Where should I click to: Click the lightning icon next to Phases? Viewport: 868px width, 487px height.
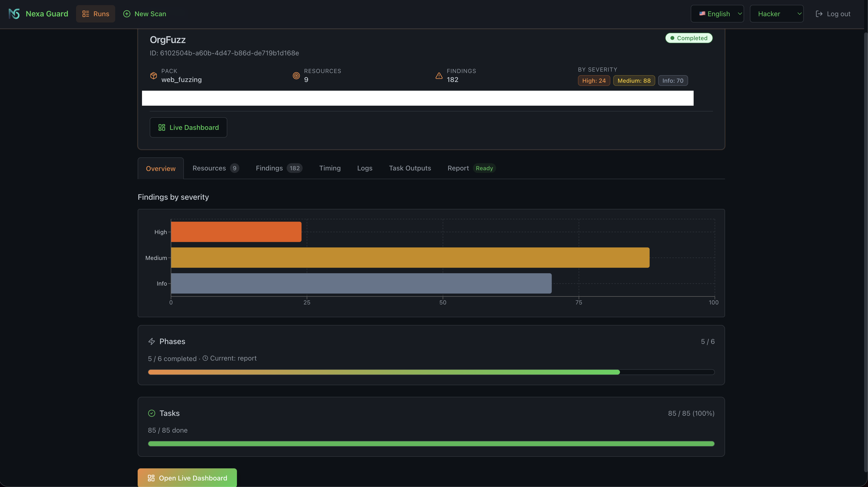152,341
